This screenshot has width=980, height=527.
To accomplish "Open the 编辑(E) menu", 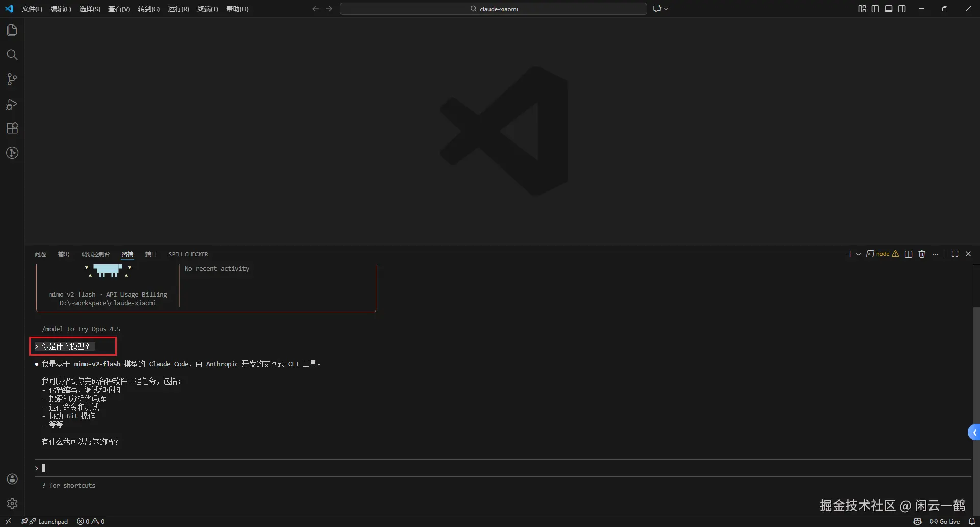I will coord(61,9).
